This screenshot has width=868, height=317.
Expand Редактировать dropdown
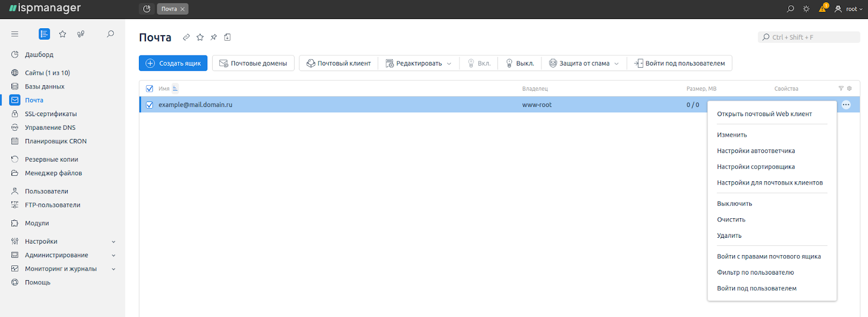pos(418,63)
